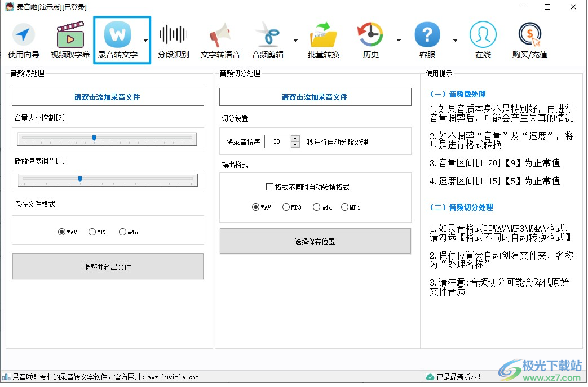Select the 音频剪辑 scissors icon
Viewport: 588px width, 387px height.
tap(268, 38)
